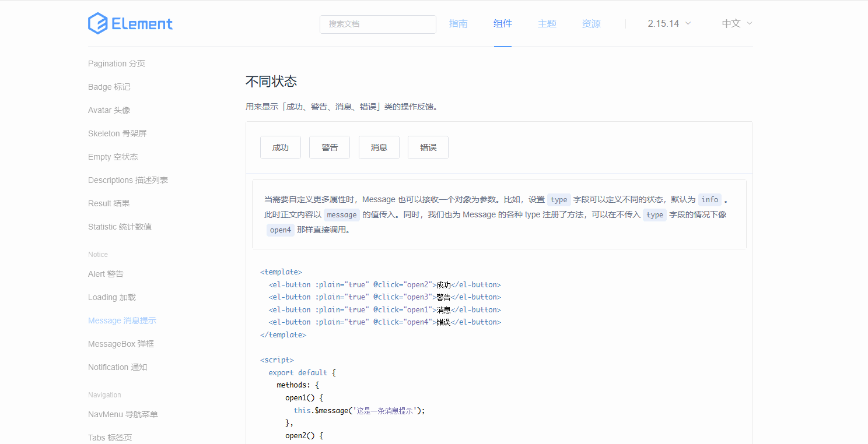This screenshot has height=444, width=868.
Task: Switch to the 主题 tab
Action: click(547, 23)
